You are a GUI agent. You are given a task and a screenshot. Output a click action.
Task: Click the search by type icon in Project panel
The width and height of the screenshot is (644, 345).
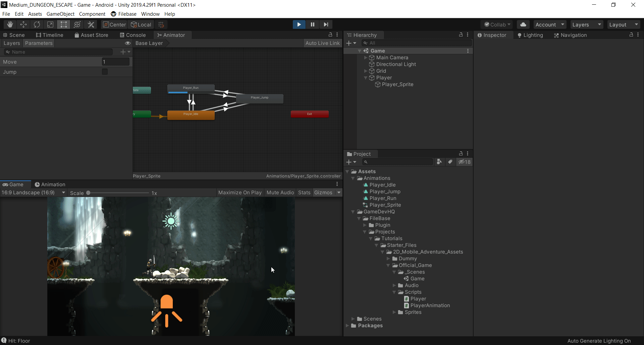[x=439, y=162]
